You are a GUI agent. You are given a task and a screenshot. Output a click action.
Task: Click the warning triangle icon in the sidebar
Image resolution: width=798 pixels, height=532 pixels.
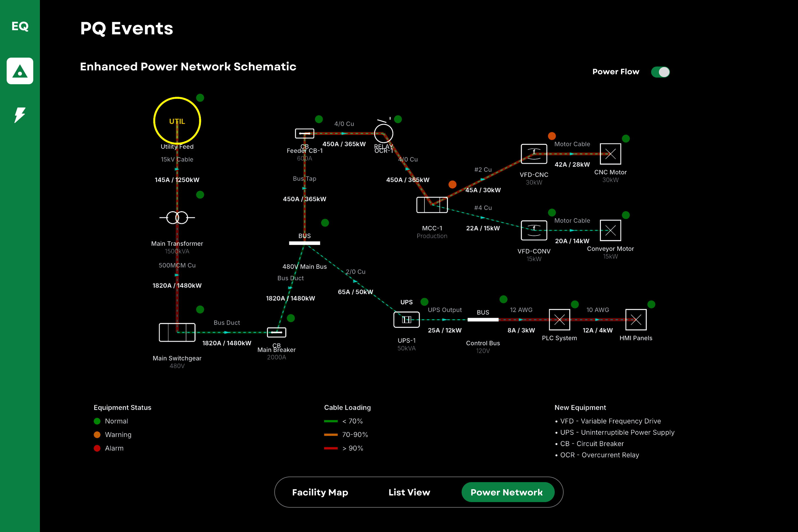point(20,71)
